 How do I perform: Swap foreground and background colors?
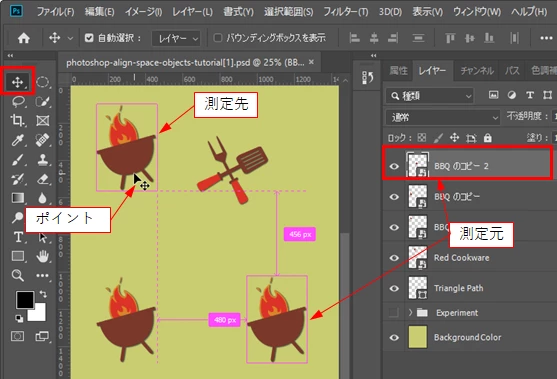click(43, 294)
